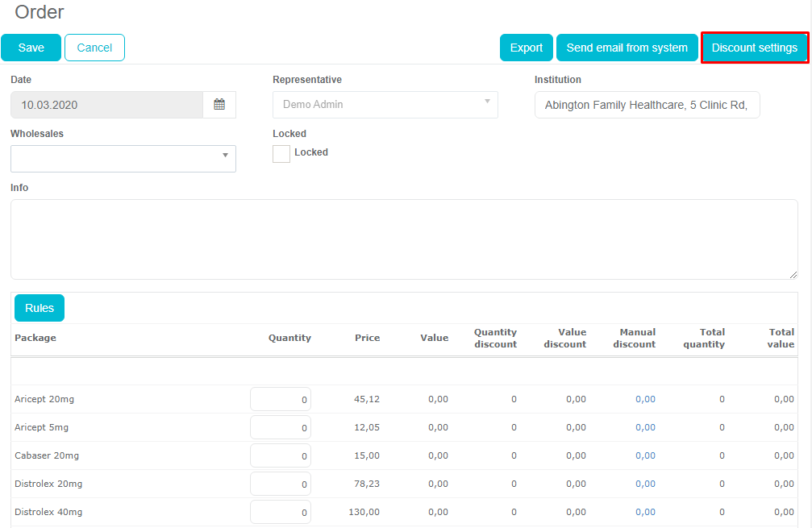Focus the Institution input field
Screen dimensions: 812x528
pos(647,105)
